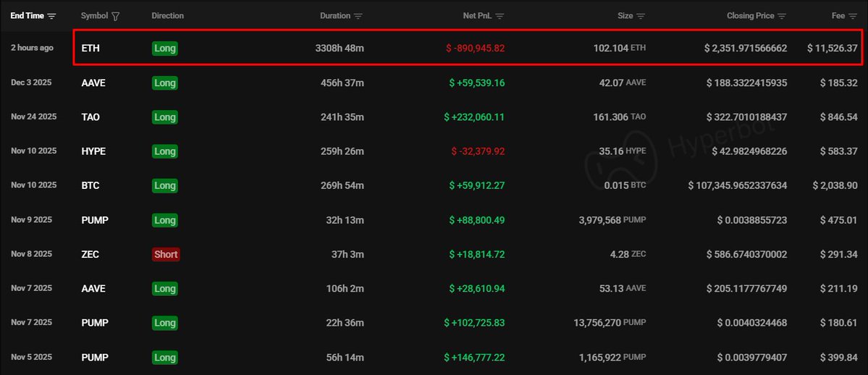Image resolution: width=868 pixels, height=375 pixels.
Task: Click the Long badge on the ETH row
Action: coord(164,49)
